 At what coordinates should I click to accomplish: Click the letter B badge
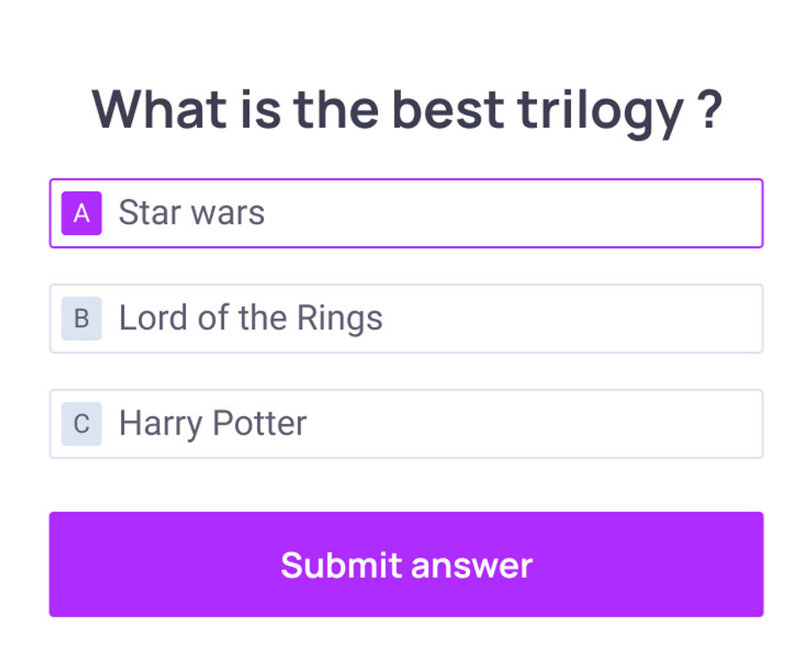pyautogui.click(x=81, y=319)
